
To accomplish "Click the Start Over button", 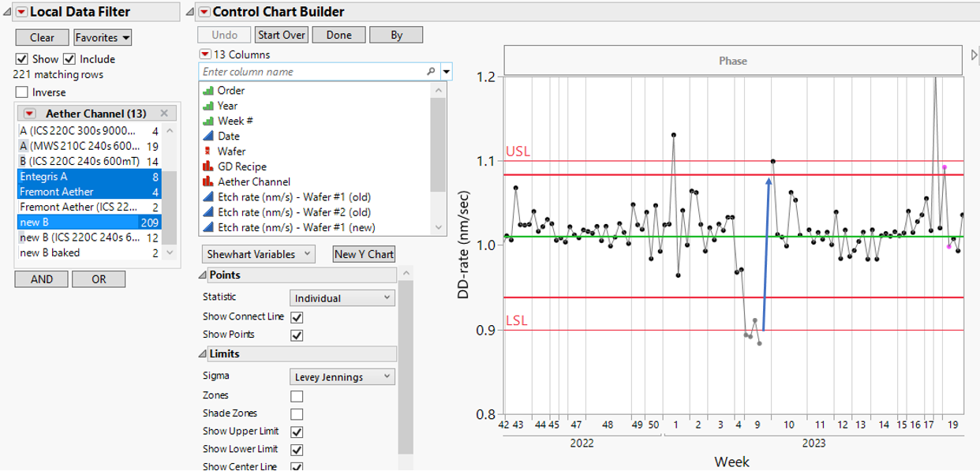I will 281,34.
